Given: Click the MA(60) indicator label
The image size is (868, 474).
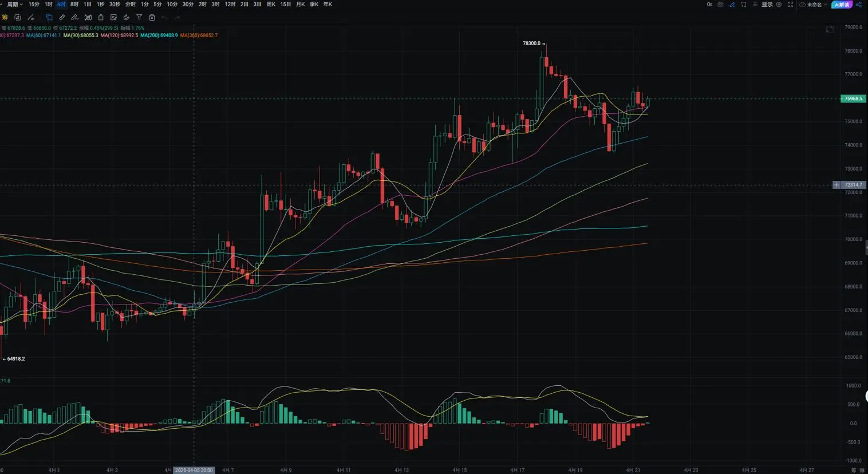Looking at the screenshot, I should (44, 35).
